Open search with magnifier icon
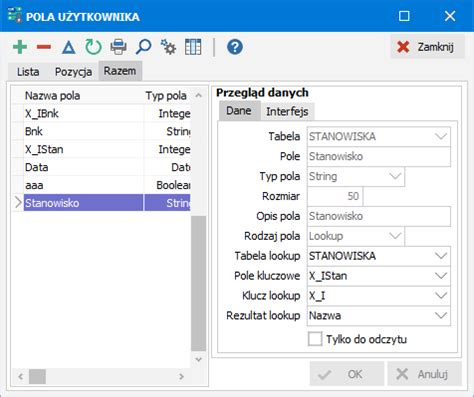 pyautogui.click(x=143, y=47)
